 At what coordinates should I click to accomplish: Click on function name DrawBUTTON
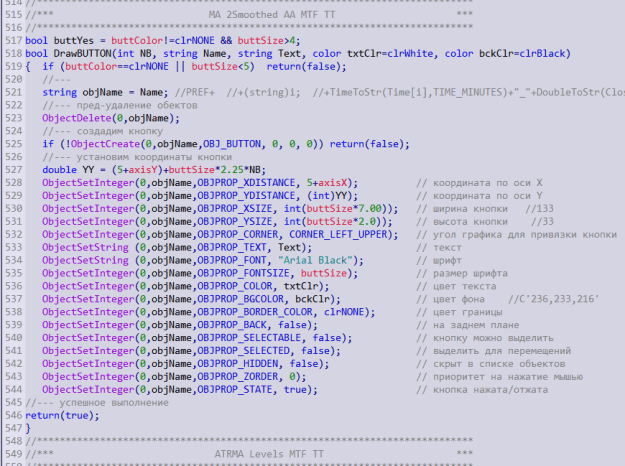[83, 53]
